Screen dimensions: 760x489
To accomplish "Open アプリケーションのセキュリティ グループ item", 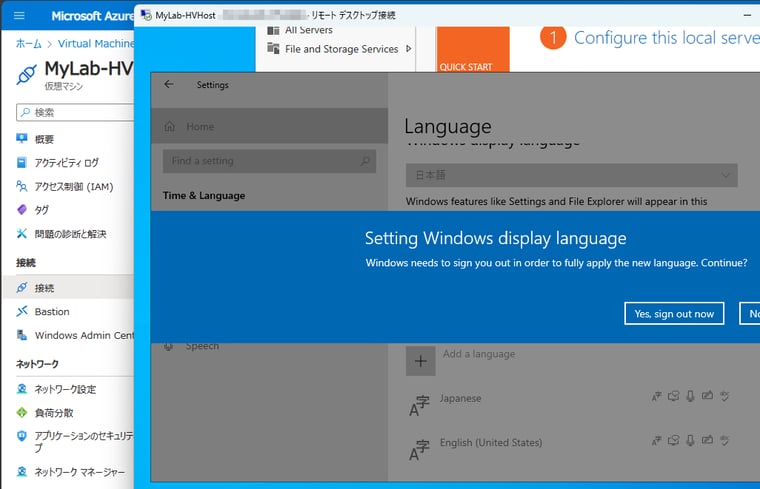I will 84,442.
